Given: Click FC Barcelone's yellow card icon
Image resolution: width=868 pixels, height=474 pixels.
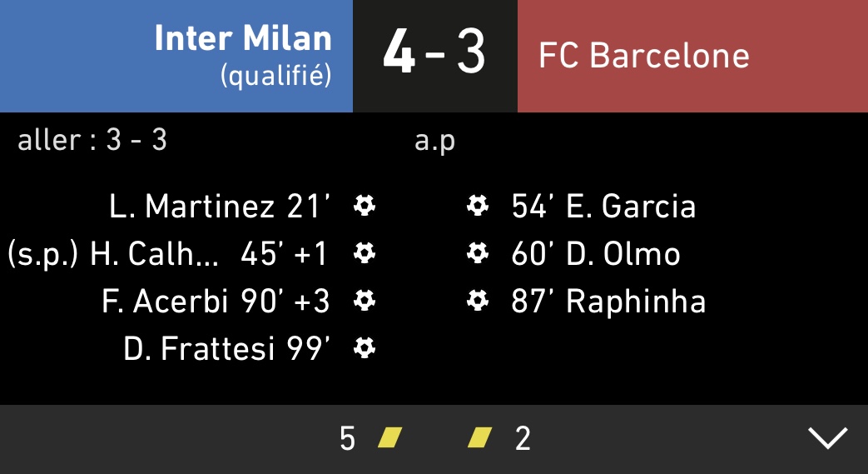Looking at the screenshot, I should pos(479,437).
